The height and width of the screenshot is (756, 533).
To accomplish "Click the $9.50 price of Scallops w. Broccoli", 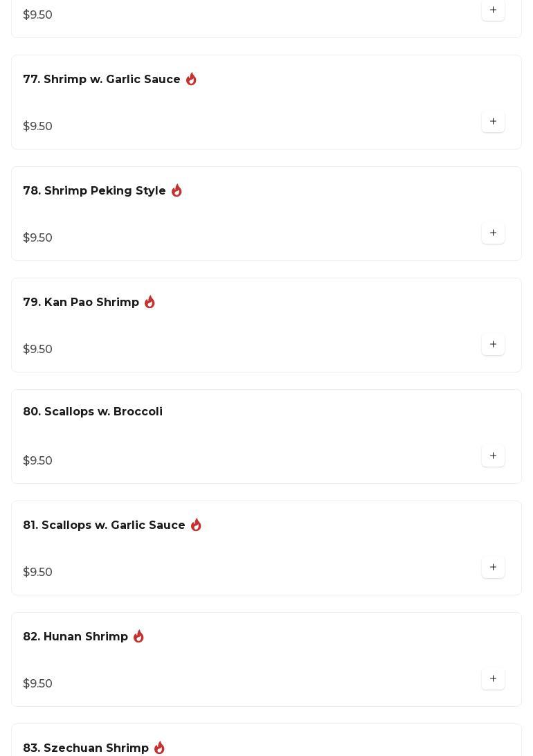I will click(x=38, y=461).
